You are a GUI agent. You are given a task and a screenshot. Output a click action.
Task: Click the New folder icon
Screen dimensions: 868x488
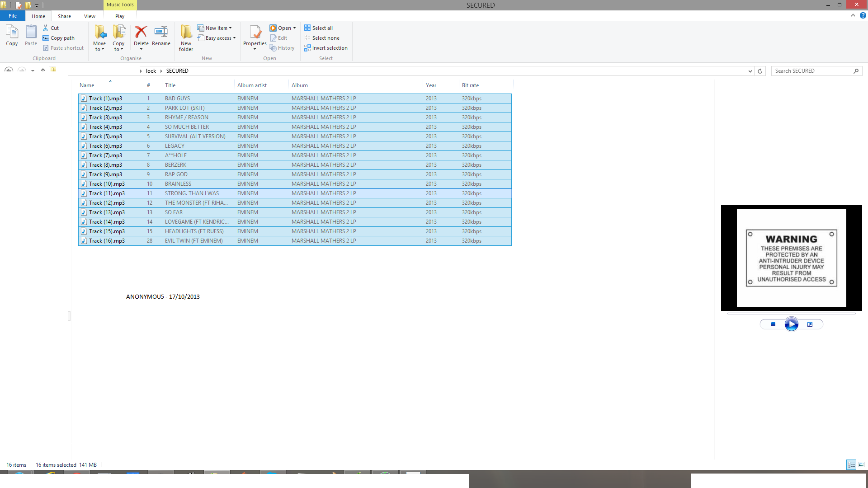(x=186, y=33)
